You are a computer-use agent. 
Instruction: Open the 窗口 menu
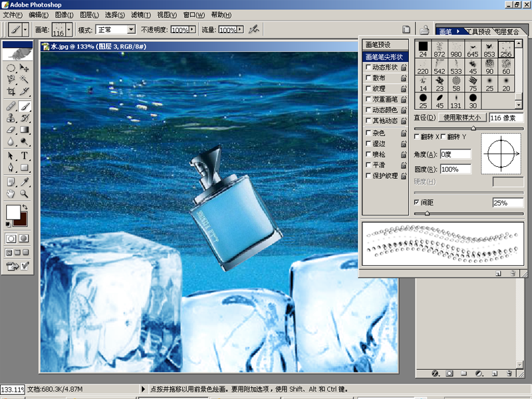coord(194,15)
